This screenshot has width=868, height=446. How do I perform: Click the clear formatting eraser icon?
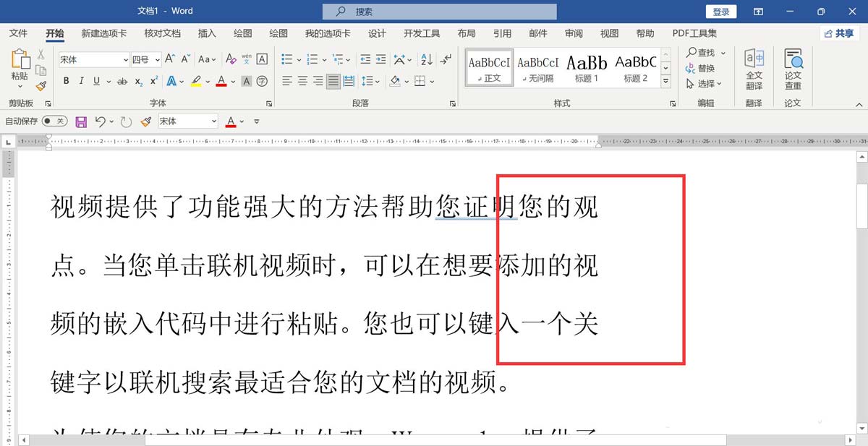pyautogui.click(x=231, y=59)
